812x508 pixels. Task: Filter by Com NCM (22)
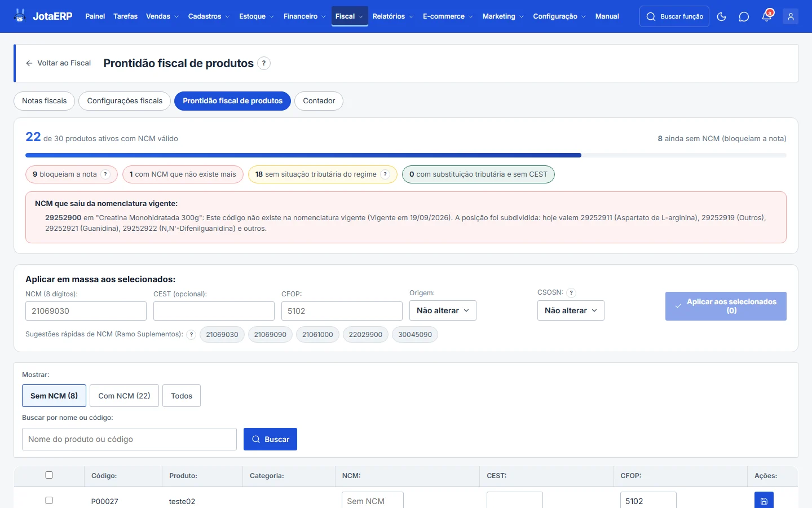[124, 396]
